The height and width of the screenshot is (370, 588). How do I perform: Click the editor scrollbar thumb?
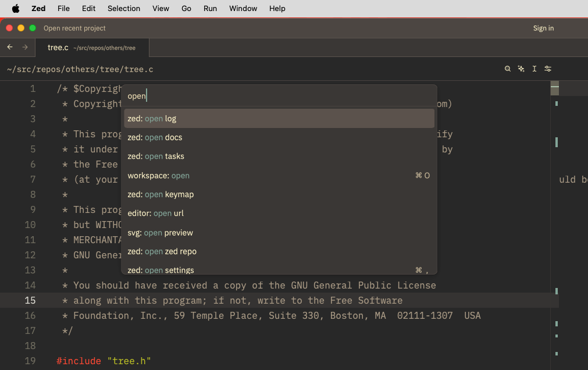(555, 88)
